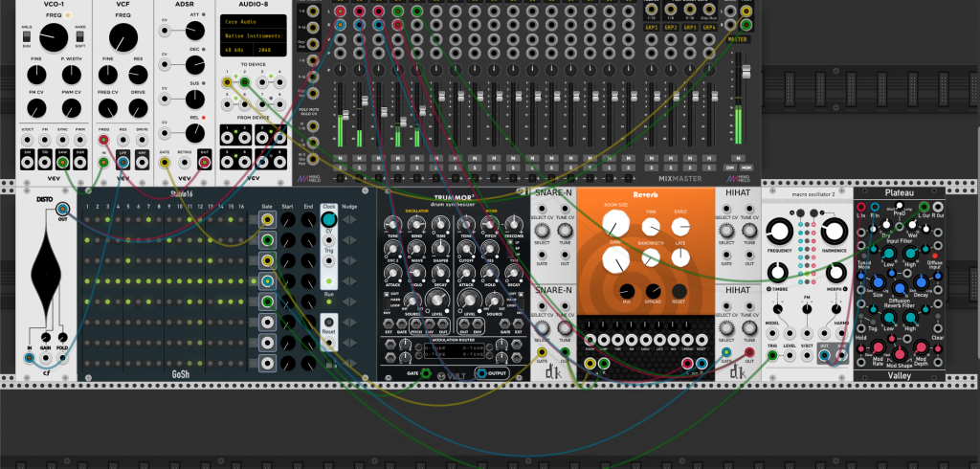
Task: Select the VCF HPF output jack
Action: click(x=142, y=163)
